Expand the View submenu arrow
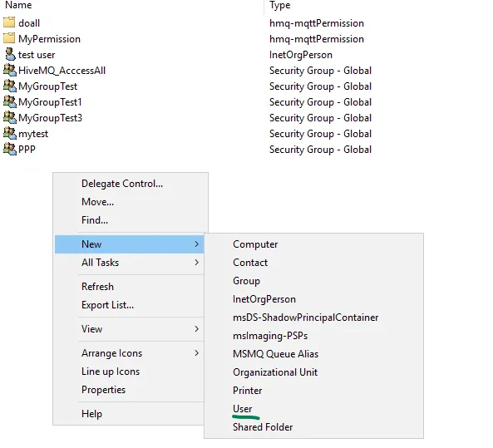 tap(197, 329)
